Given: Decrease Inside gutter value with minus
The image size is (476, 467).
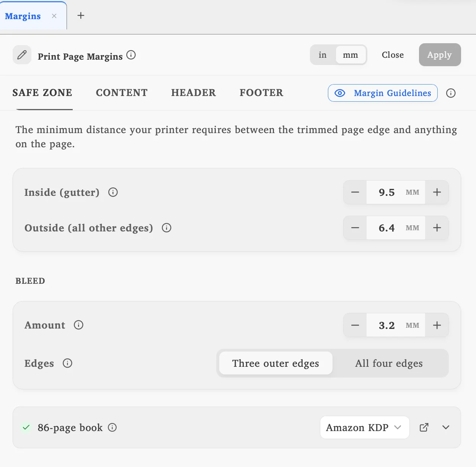Looking at the screenshot, I should coord(355,192).
